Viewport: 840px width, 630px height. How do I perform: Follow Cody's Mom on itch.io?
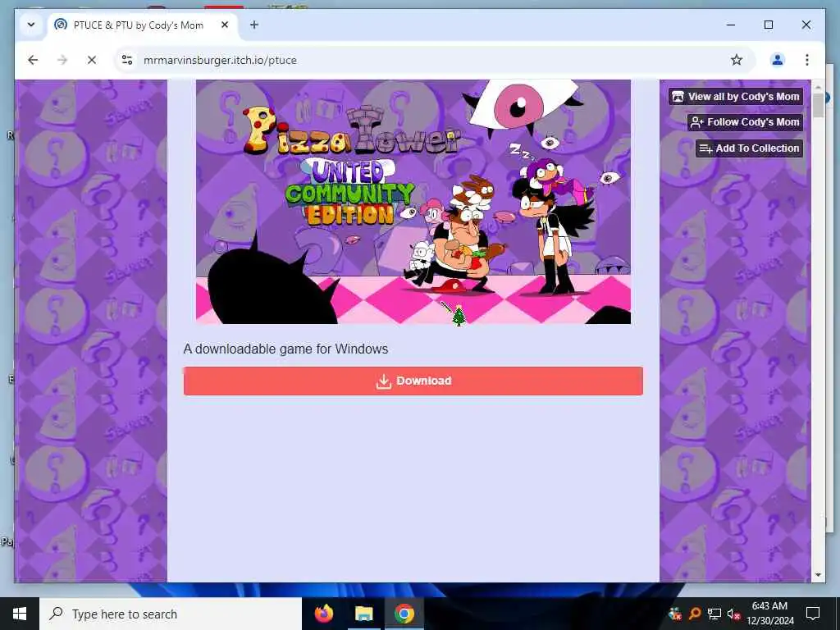pos(745,122)
